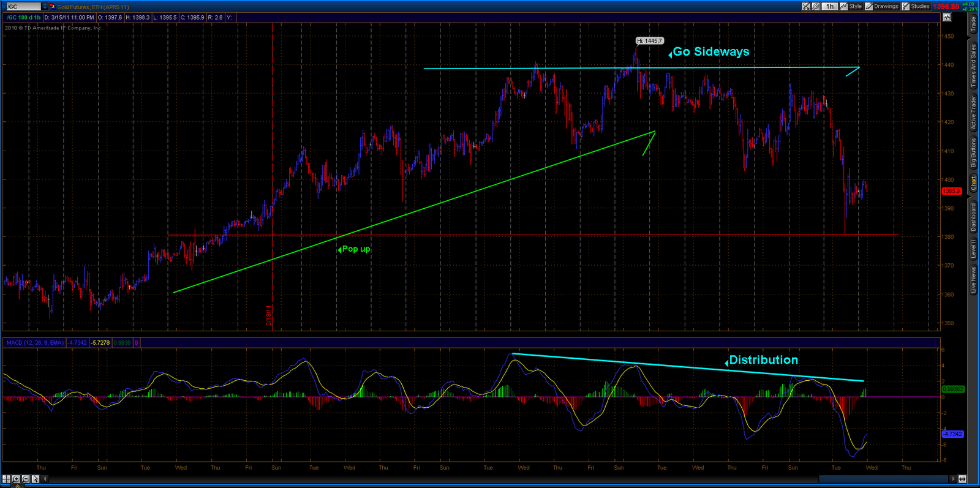980x488 pixels.
Task: Select the Distribution text annotation
Action: point(763,360)
